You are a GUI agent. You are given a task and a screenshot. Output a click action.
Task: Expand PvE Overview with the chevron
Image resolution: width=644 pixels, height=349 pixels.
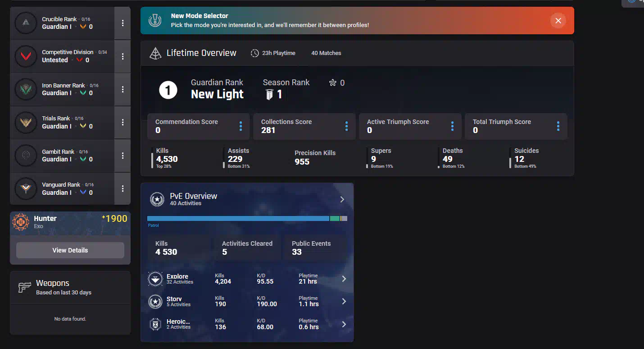342,199
